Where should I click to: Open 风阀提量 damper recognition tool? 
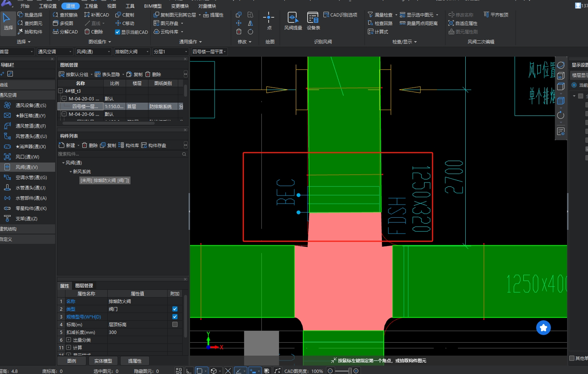point(293,21)
